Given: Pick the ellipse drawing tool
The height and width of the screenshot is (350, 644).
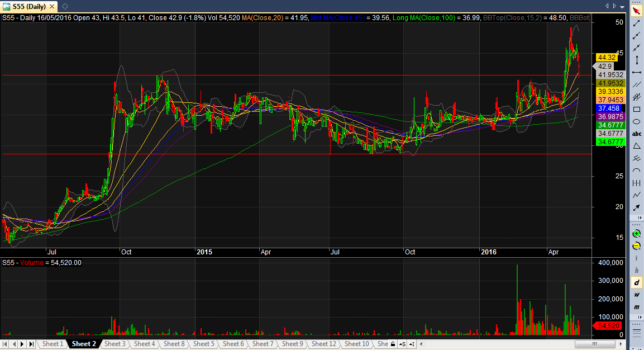Looking at the screenshot, I should point(636,122).
